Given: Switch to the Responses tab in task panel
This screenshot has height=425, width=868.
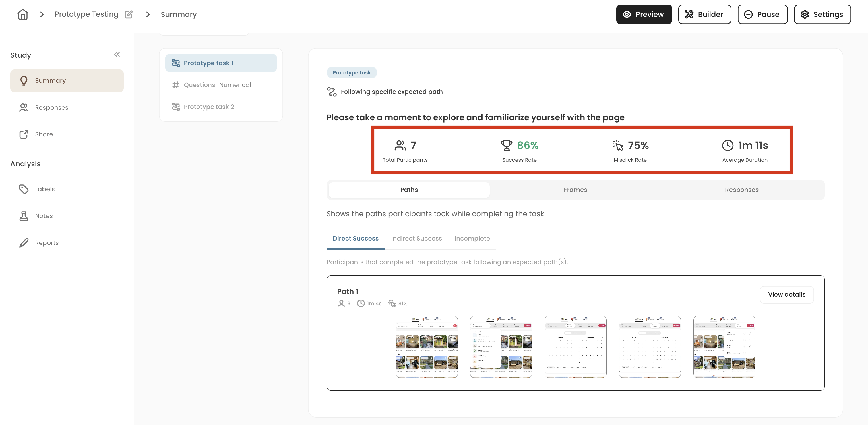Looking at the screenshot, I should [741, 190].
